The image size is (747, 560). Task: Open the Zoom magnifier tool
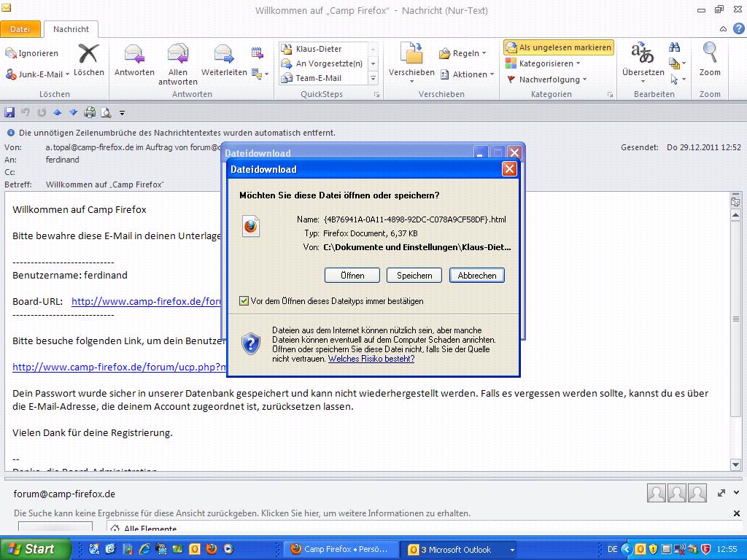[709, 60]
